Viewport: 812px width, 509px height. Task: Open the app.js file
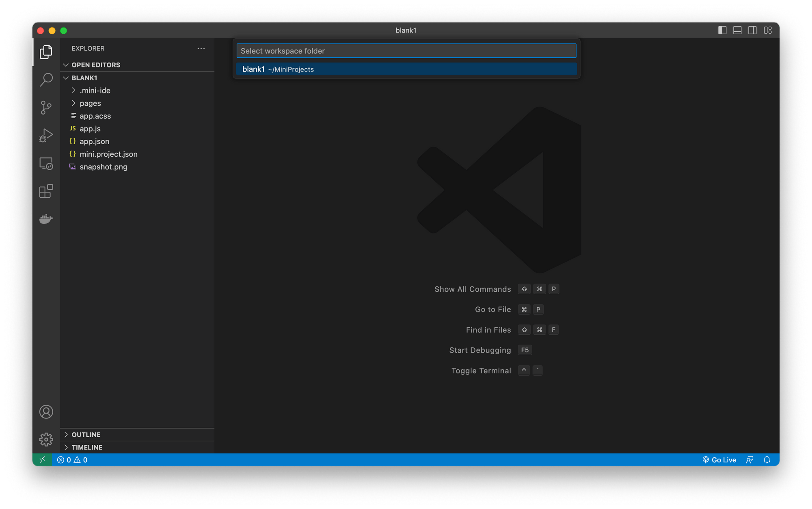(137, 129)
